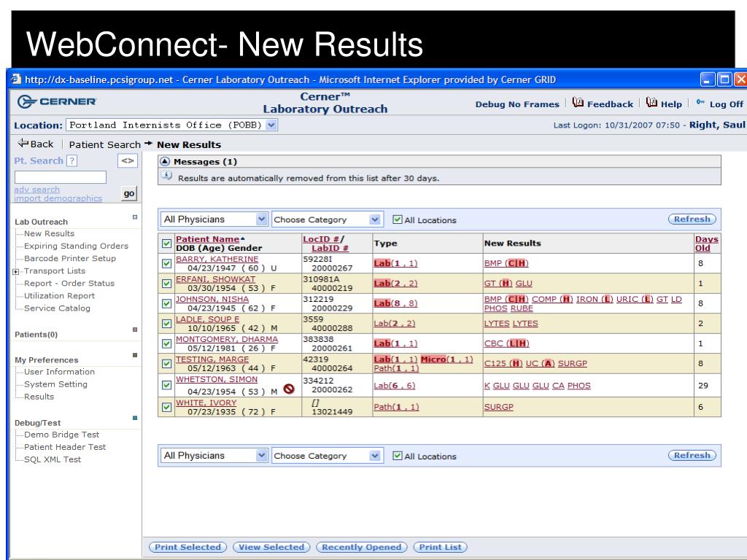Image resolution: width=747 pixels, height=560 pixels.
Task: Click the Internet Explorer page icon in the title bar
Action: [16, 79]
